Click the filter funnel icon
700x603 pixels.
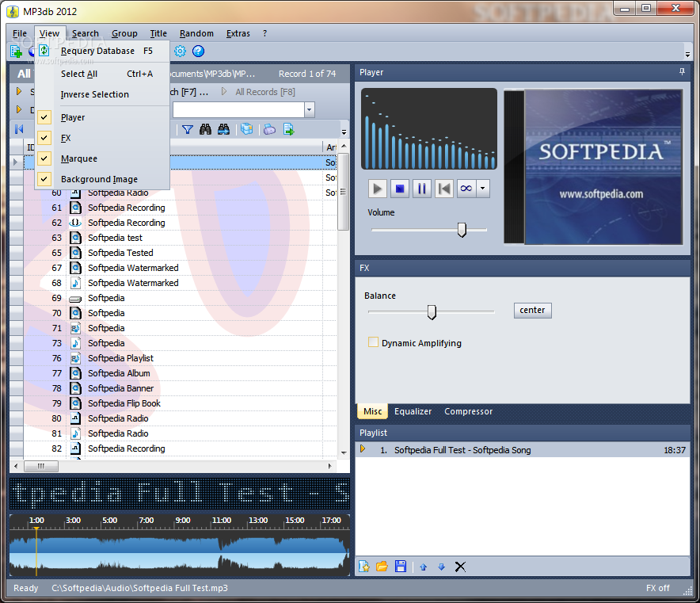[188, 129]
